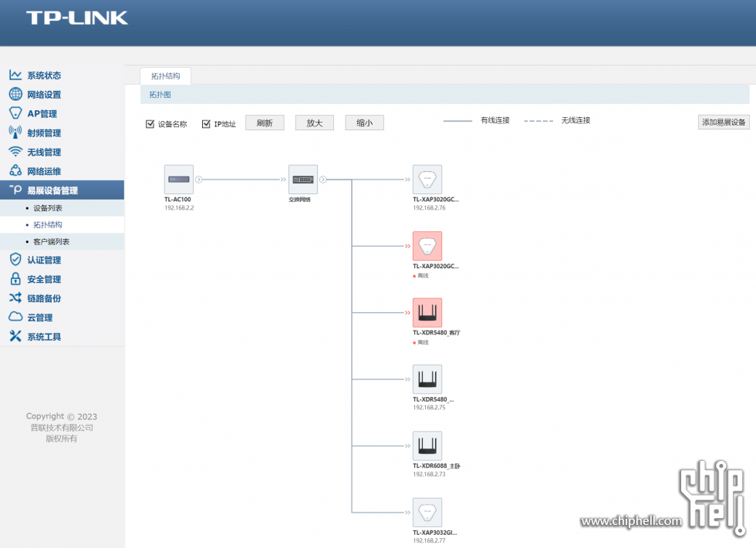Click the TL-XDR5480_客厅 name label
Screen dimensions: 756x548
point(437,333)
